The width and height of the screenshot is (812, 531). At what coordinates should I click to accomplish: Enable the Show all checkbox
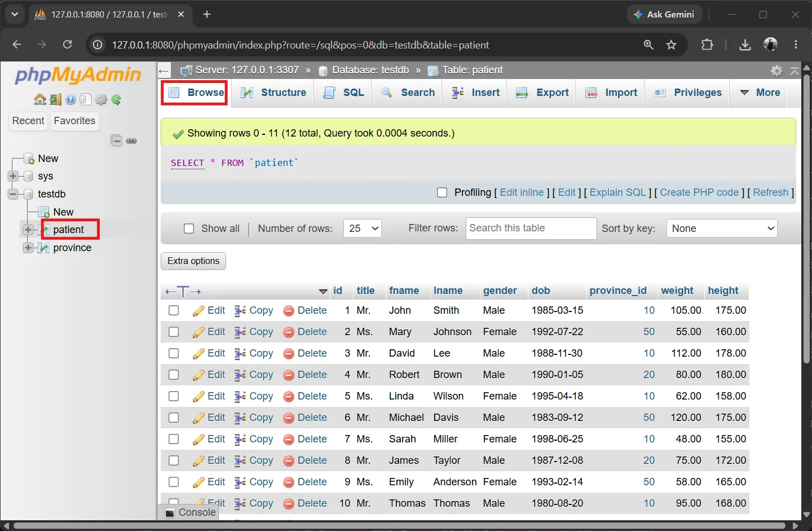[189, 229]
